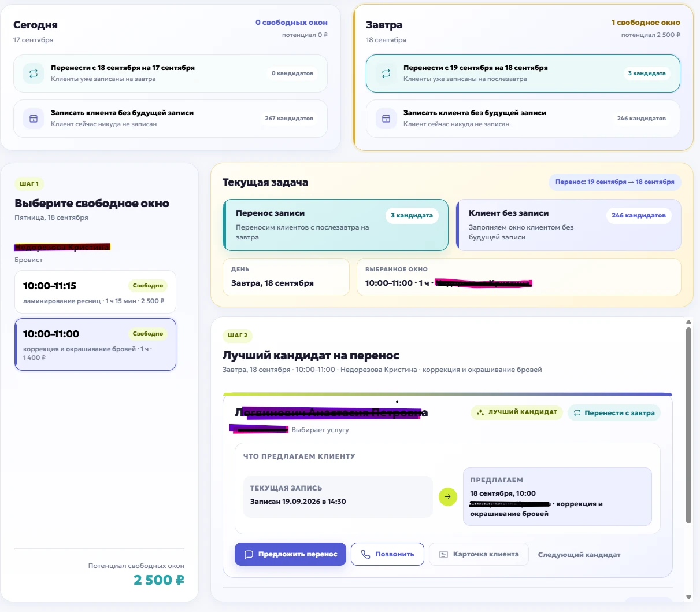Click swap icon in 'Перенести с завтра' badge

(x=577, y=413)
